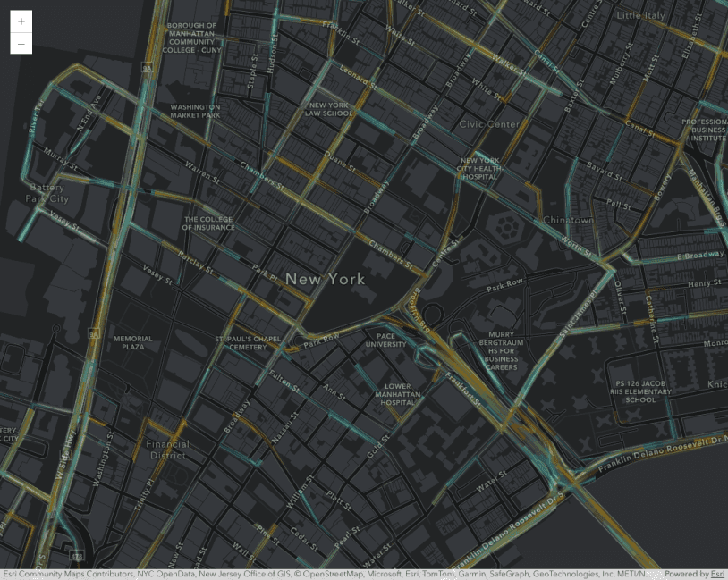The width and height of the screenshot is (728, 580).
Task: Select the Chinatown neighborhood label
Action: pyautogui.click(x=568, y=217)
